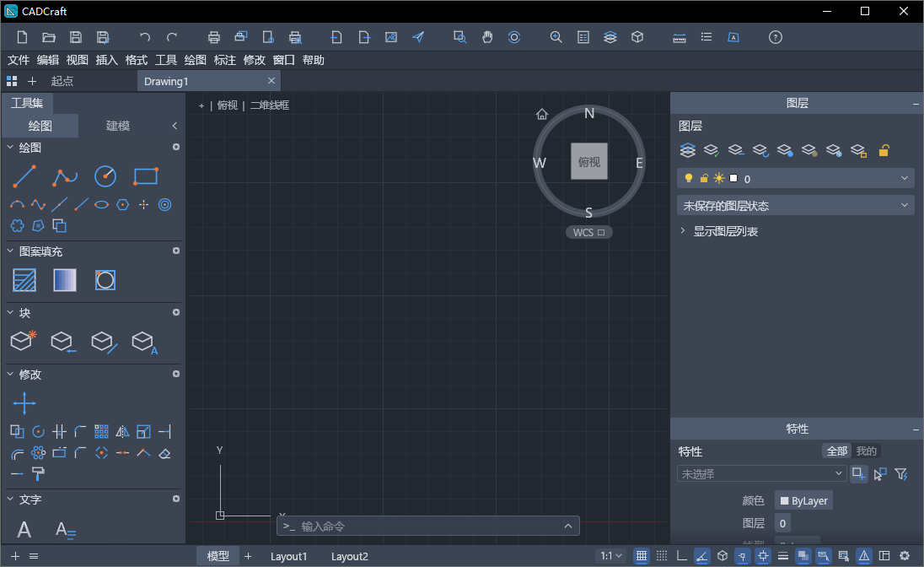Select the Rectangle drawing tool
This screenshot has width=924, height=567.
tap(146, 176)
